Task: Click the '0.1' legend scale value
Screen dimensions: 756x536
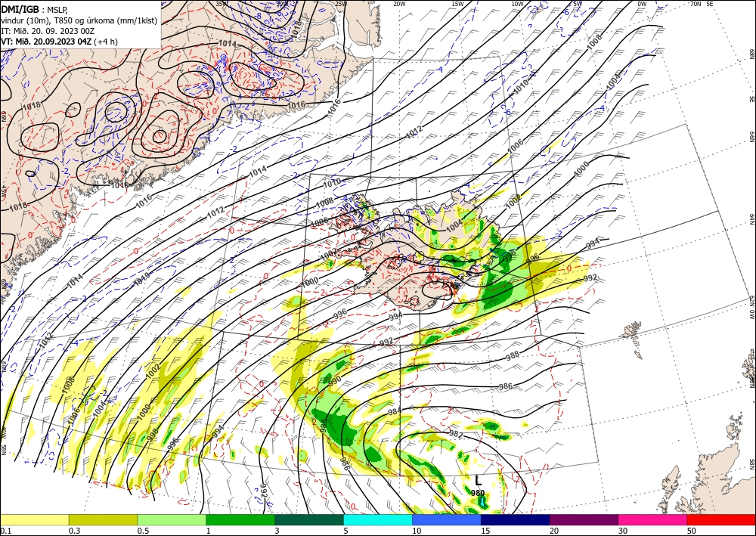Action: coord(6,531)
